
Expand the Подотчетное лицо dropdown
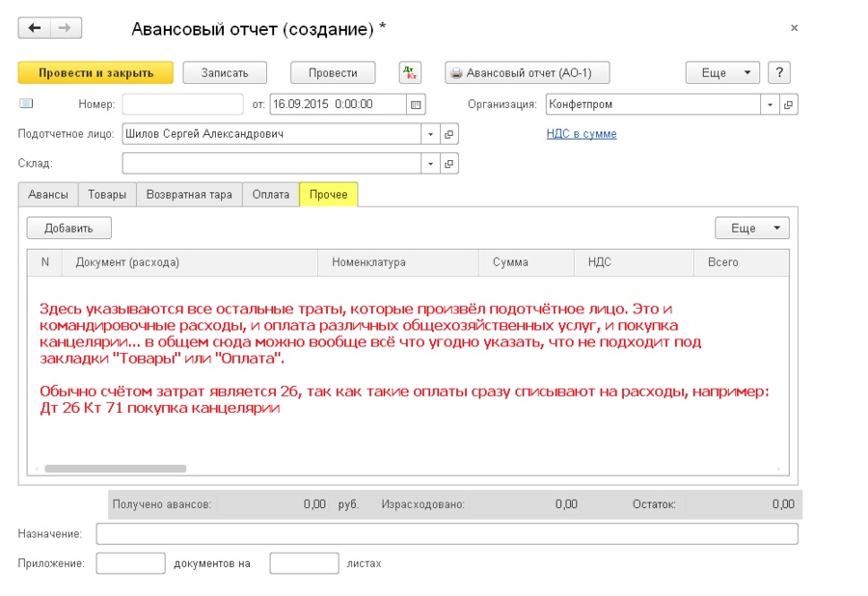431,134
